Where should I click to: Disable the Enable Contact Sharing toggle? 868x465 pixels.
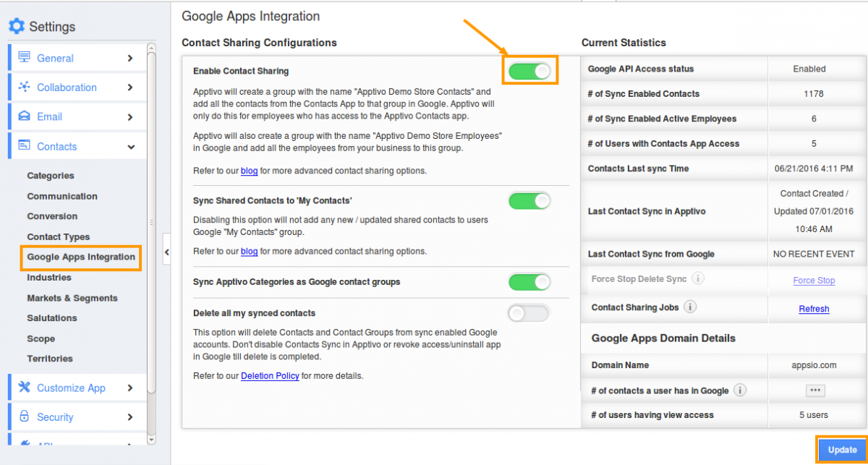[x=529, y=70]
